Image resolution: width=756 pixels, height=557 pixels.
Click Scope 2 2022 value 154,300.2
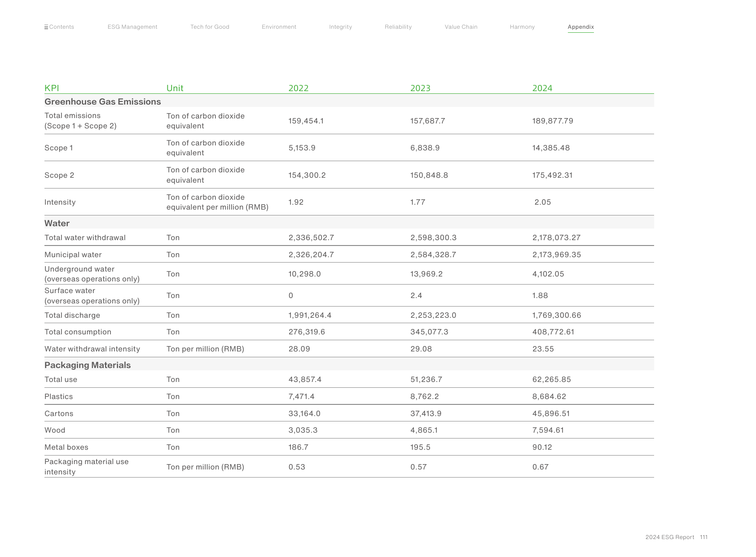[307, 175]
